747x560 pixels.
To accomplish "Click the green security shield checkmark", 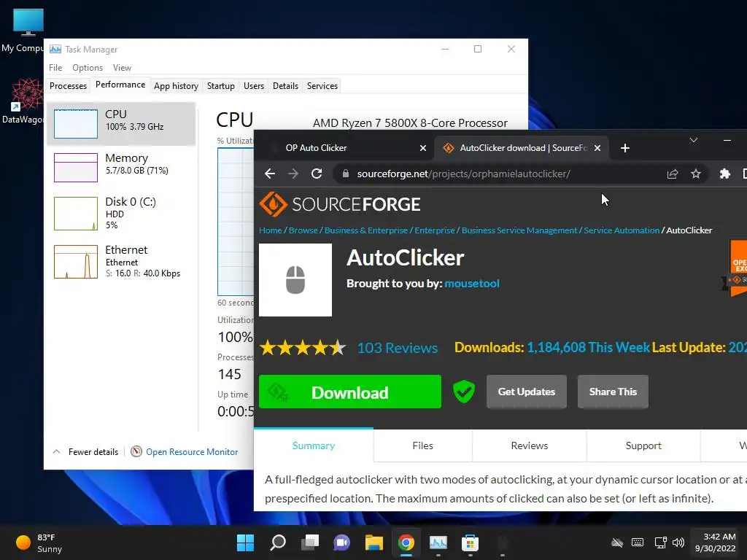I will tap(463, 392).
